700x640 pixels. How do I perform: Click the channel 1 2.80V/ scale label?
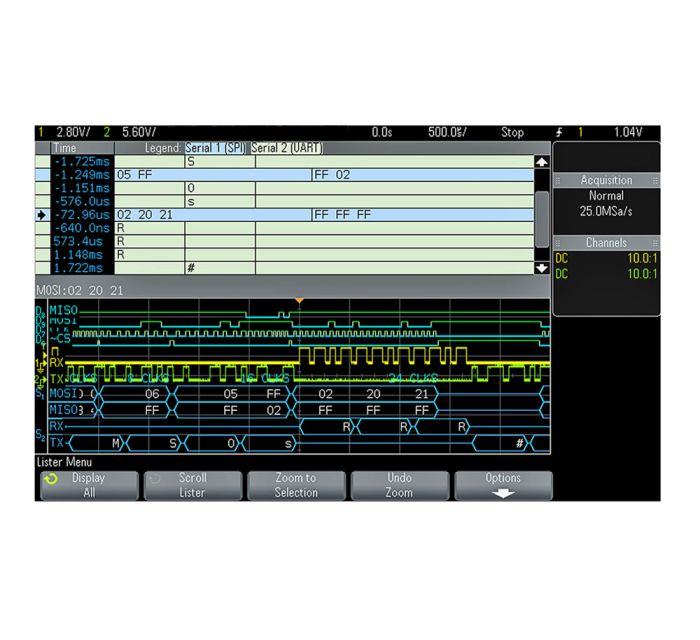(73, 132)
